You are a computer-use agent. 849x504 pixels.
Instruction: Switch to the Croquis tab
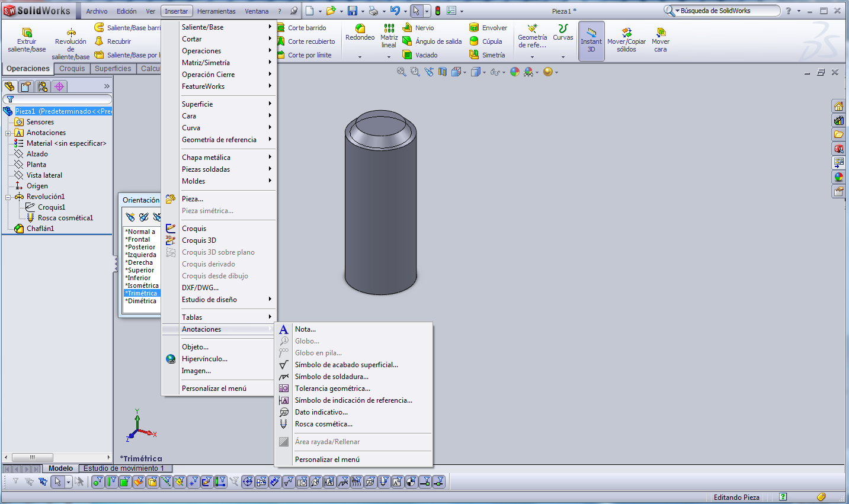click(x=72, y=69)
